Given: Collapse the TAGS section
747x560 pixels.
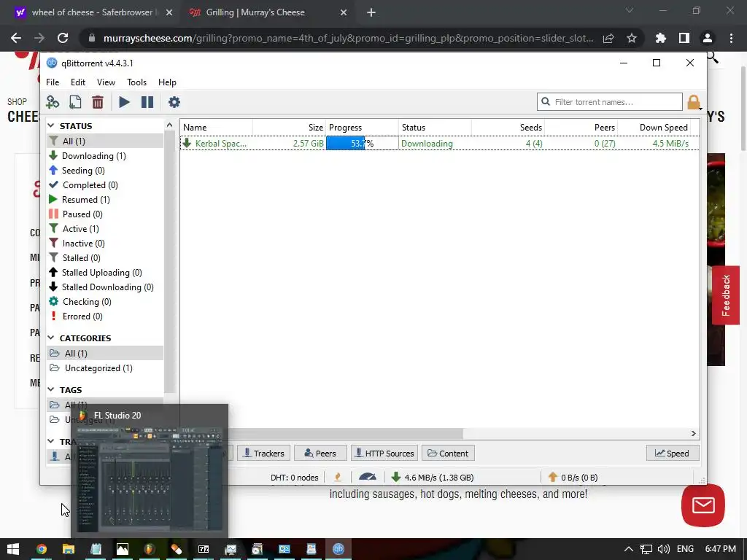Looking at the screenshot, I should tap(51, 390).
